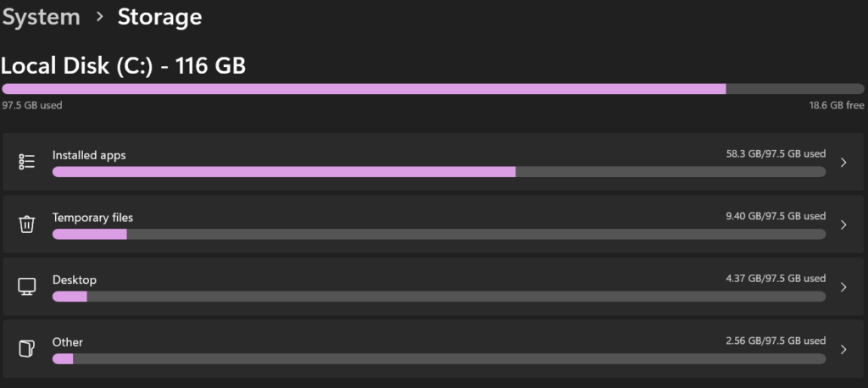Screen dimensions: 868x388
Task: Select the Temporary files label
Action: click(x=93, y=218)
